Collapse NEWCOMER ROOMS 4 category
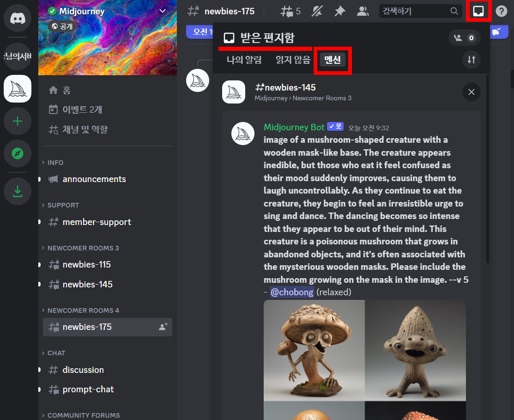This screenshot has height=420, width=514. (x=81, y=310)
